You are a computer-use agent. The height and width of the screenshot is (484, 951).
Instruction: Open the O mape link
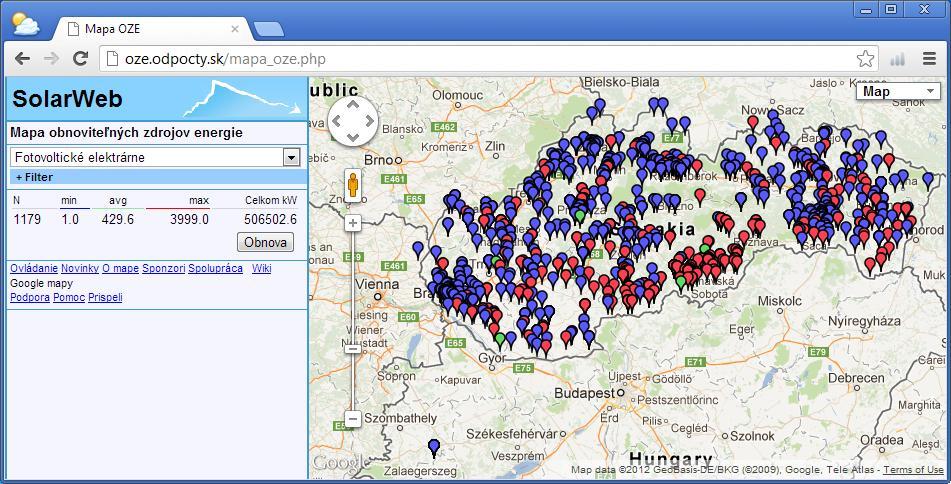coord(120,268)
